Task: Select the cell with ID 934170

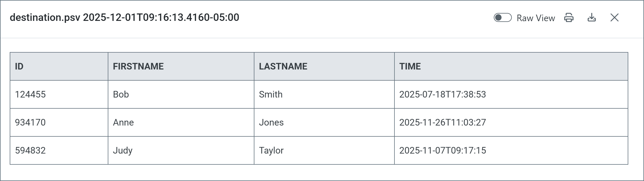Action: [30, 122]
